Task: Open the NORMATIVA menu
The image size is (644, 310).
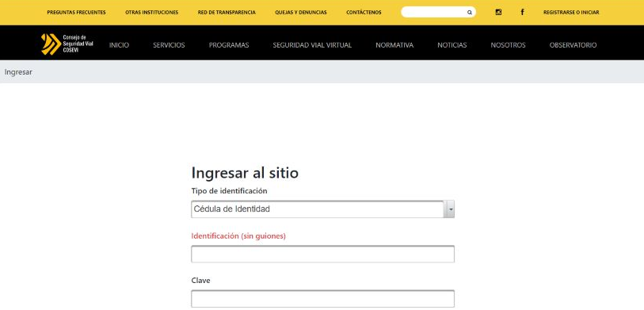Action: (394, 45)
